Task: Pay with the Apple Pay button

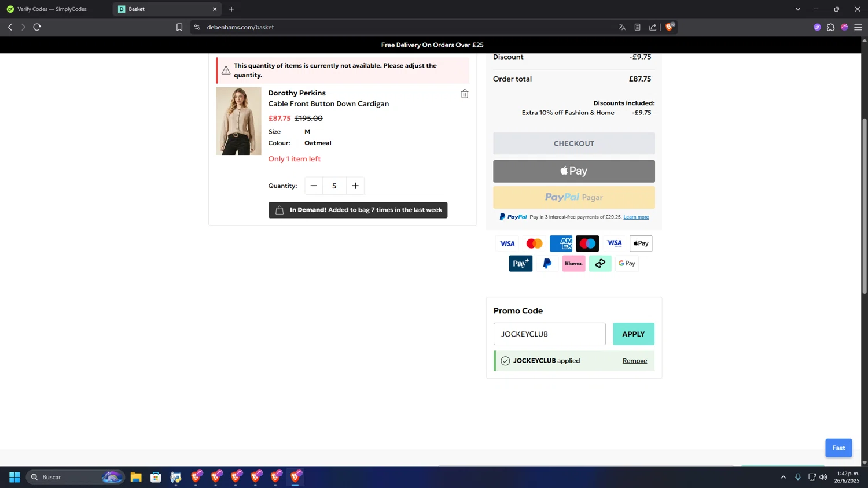Action: [x=573, y=171]
